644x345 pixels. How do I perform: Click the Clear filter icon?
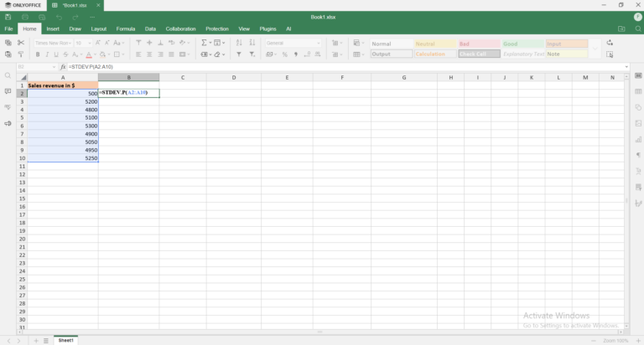coord(252,54)
